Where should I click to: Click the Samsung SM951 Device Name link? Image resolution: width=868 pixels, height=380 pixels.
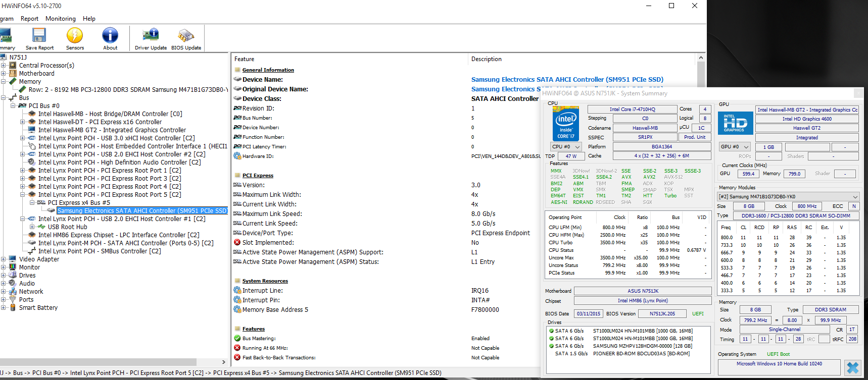tap(567, 80)
